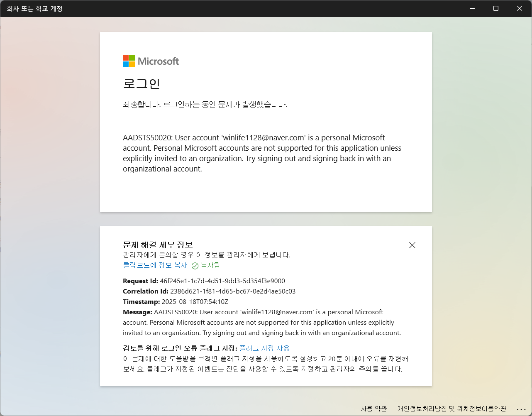532x416 pixels.
Task: Click the 회사 또는 학교 계정 window title
Action: [34, 8]
